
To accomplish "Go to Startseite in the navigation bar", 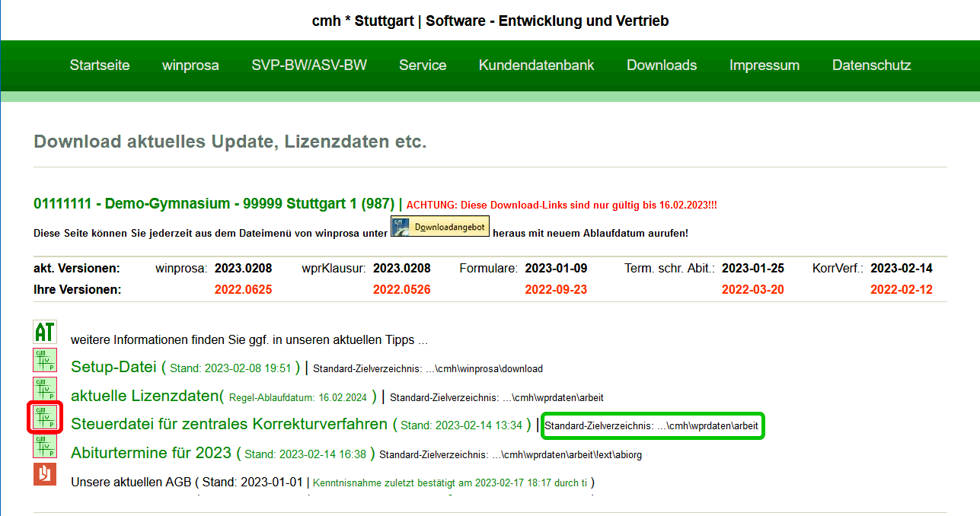I will 100,65.
